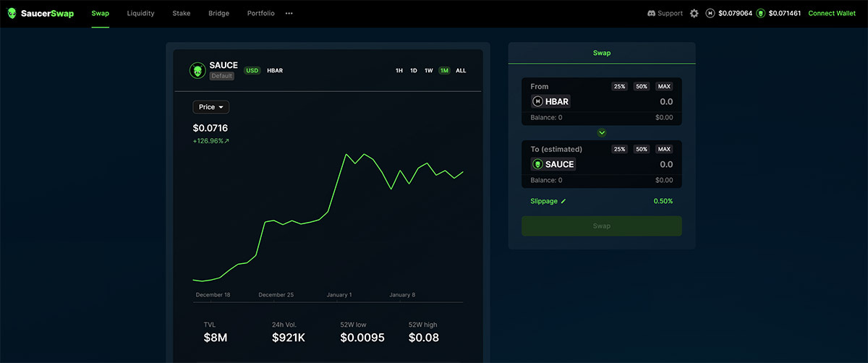Viewport: 868px width, 363px height.
Task: Edit slippage via pencil icon
Action: (563, 201)
